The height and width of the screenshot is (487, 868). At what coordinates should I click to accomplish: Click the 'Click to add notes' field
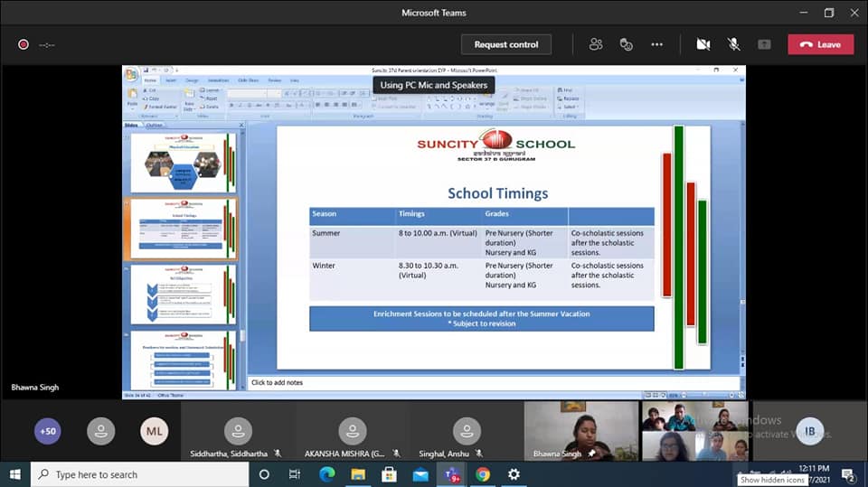493,382
